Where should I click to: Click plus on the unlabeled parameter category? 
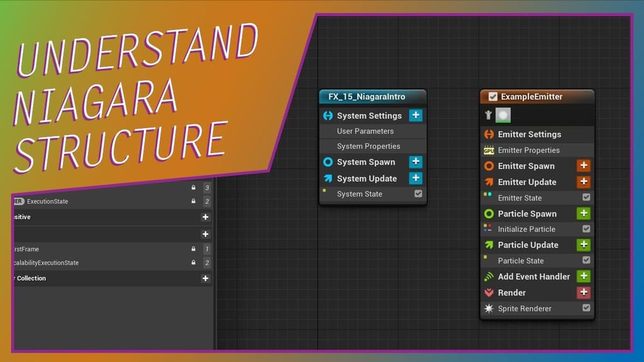click(206, 234)
